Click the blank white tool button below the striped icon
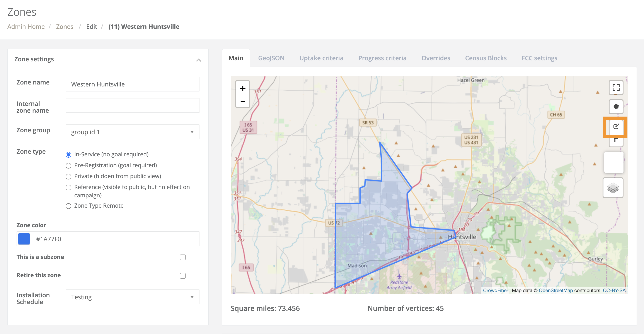This screenshot has height=334, width=644. coord(614,162)
